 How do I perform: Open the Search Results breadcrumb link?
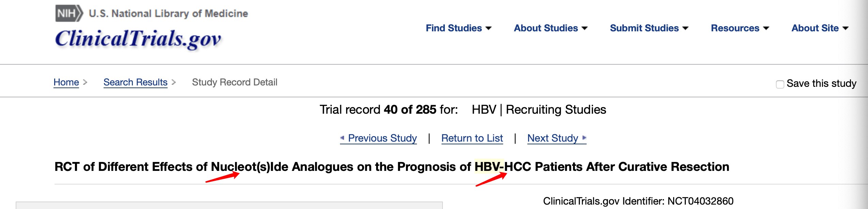(136, 82)
